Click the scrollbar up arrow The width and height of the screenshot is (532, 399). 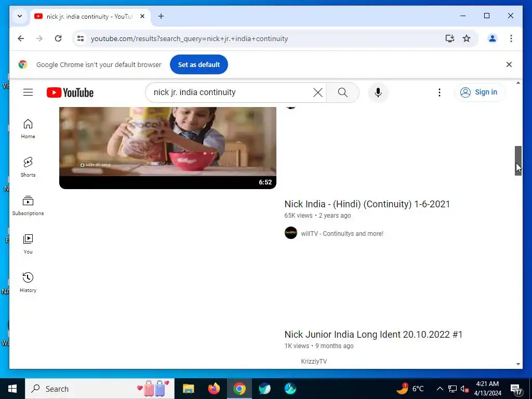tap(518, 83)
